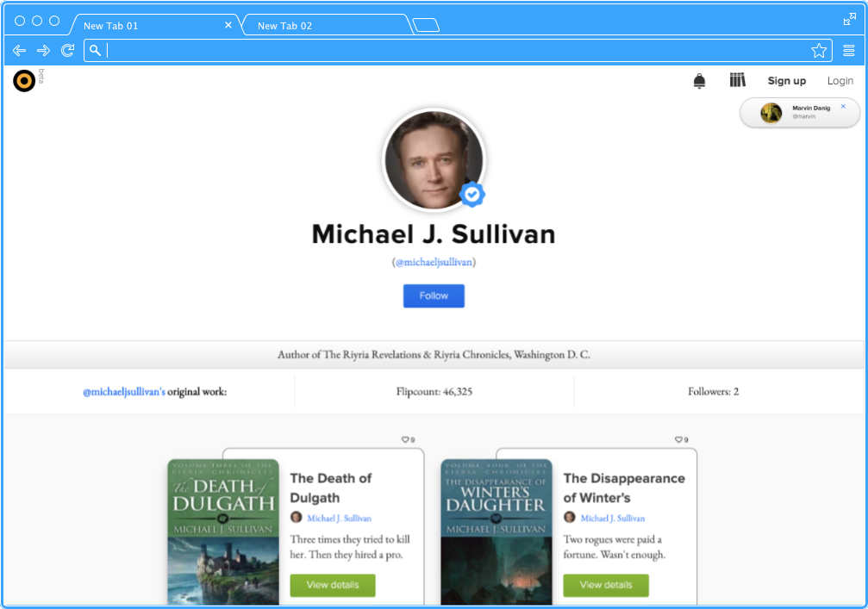The image size is (868, 609).
Task: Click the browser forward arrow
Action: point(43,51)
